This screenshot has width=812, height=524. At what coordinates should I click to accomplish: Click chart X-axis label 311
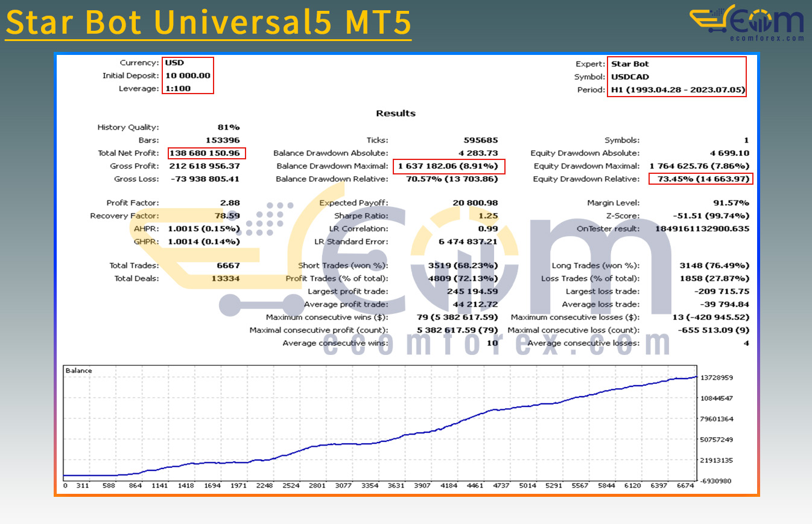[x=81, y=485]
